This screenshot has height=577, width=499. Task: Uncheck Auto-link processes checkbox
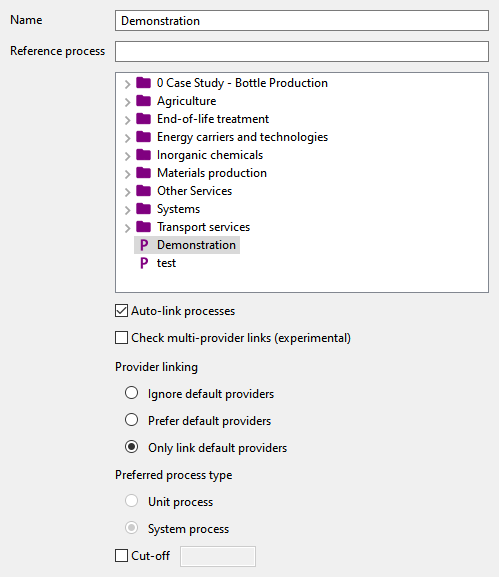coord(121,311)
